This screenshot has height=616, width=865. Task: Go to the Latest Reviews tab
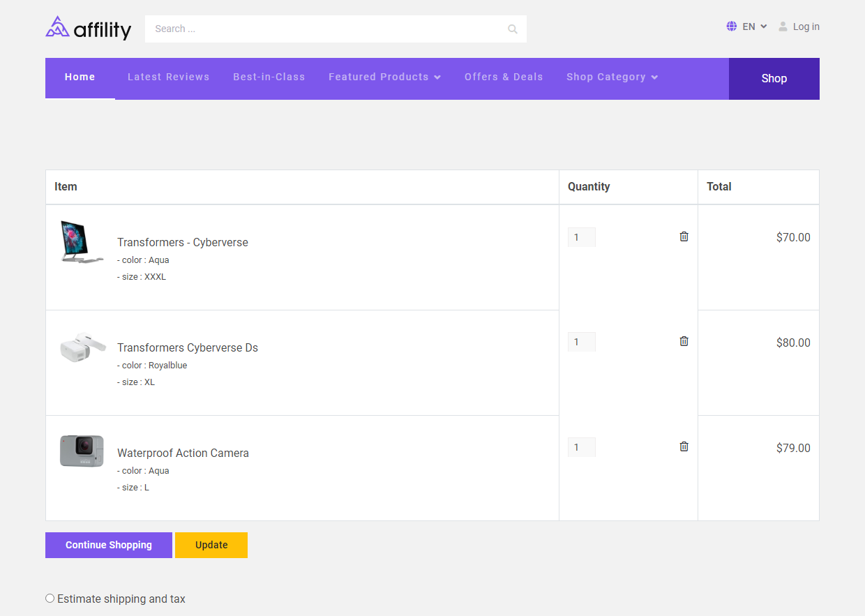168,77
